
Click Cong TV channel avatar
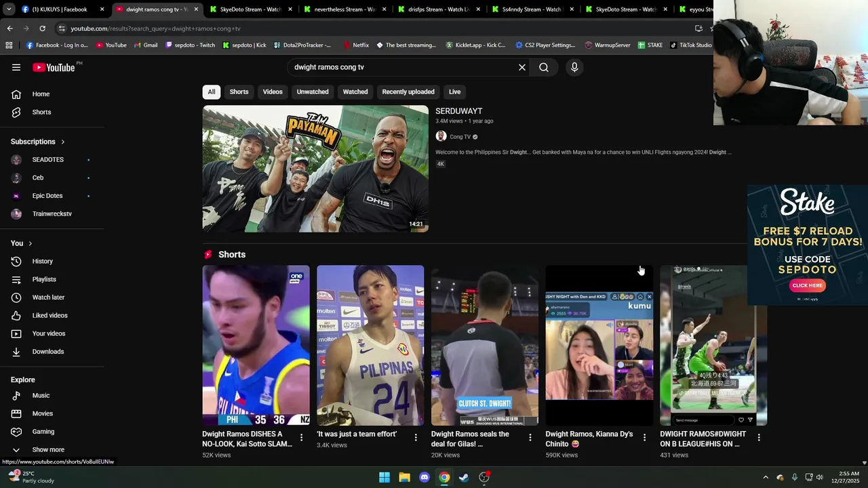pyautogui.click(x=441, y=136)
